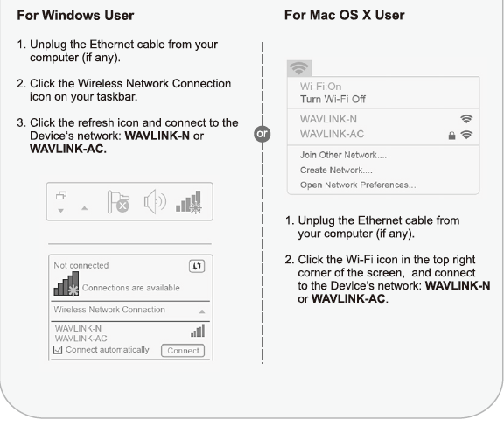Click Wi-Fi signal icon beside WAVLINK-N on Mac
The height and width of the screenshot is (426, 504).
pyautogui.click(x=466, y=119)
